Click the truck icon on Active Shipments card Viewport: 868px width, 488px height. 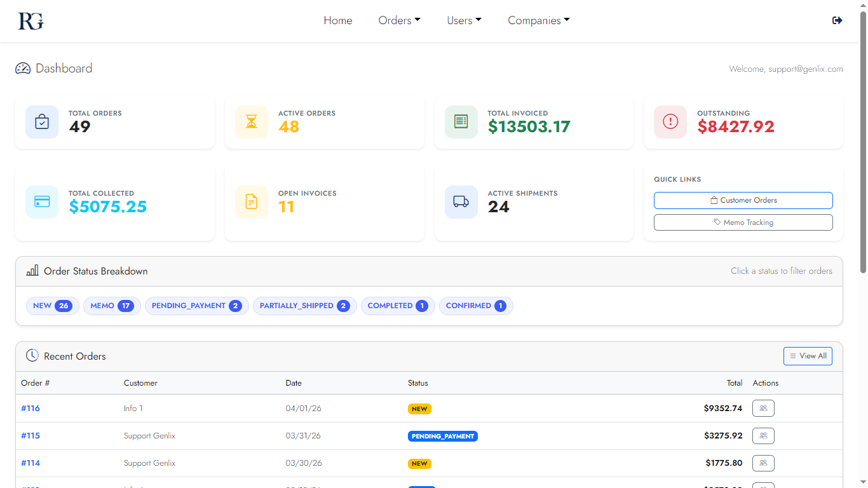(x=461, y=201)
